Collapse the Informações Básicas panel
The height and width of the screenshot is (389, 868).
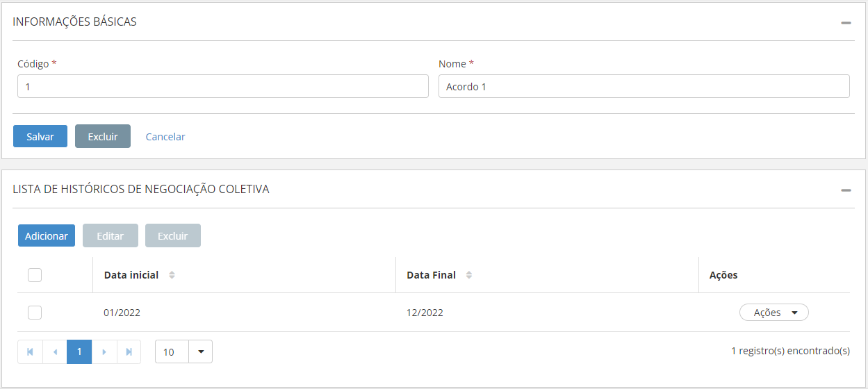pos(846,22)
